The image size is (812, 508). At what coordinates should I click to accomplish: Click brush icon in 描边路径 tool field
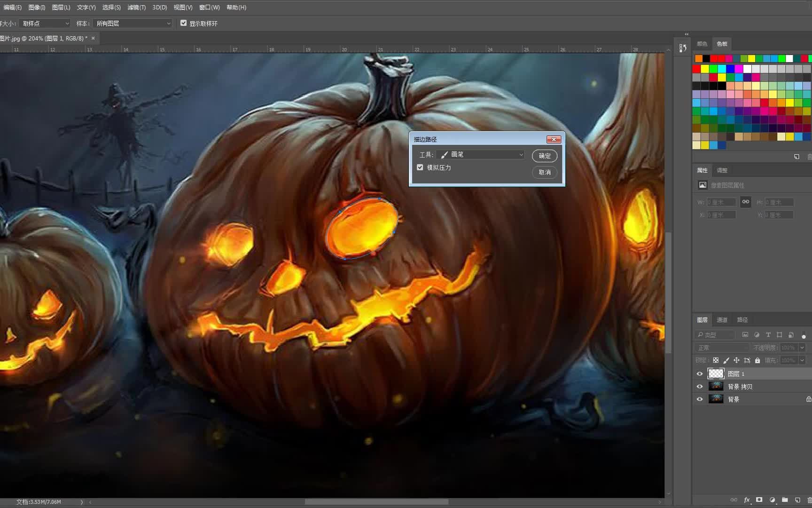click(445, 154)
